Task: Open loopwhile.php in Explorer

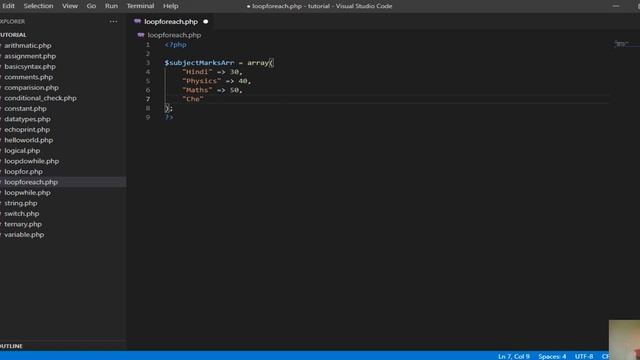Action: click(27, 193)
